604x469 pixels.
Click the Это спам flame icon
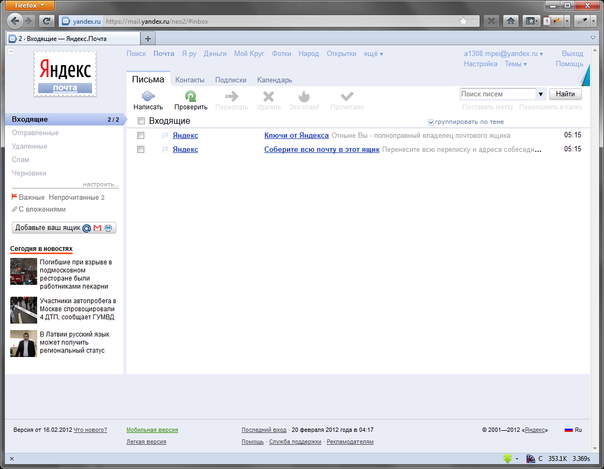[x=304, y=96]
